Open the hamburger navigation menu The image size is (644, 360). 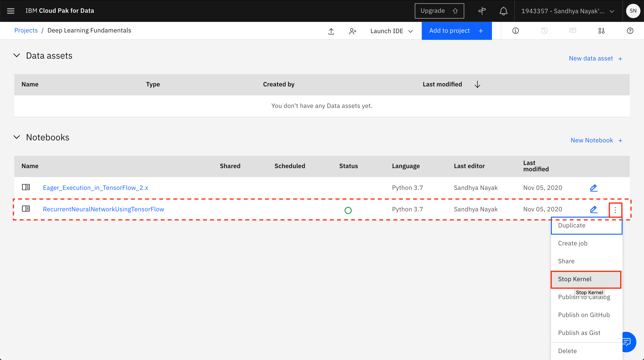pos(11,11)
